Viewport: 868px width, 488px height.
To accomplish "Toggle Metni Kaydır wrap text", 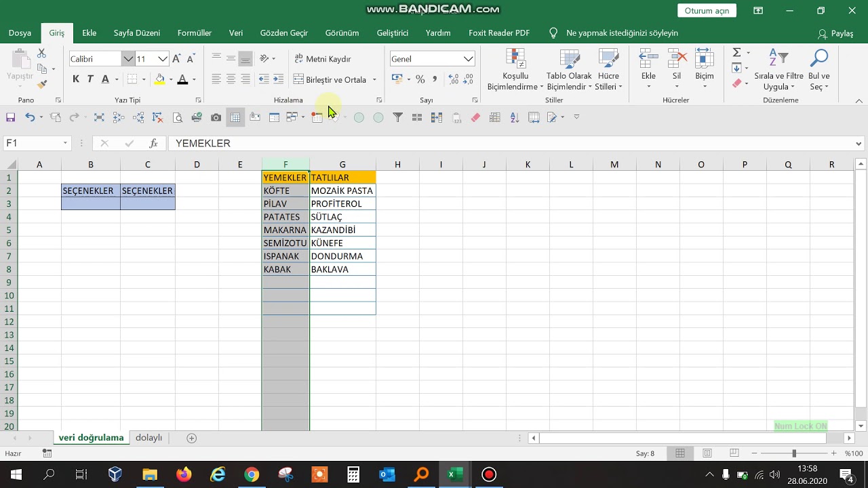I will click(x=323, y=59).
